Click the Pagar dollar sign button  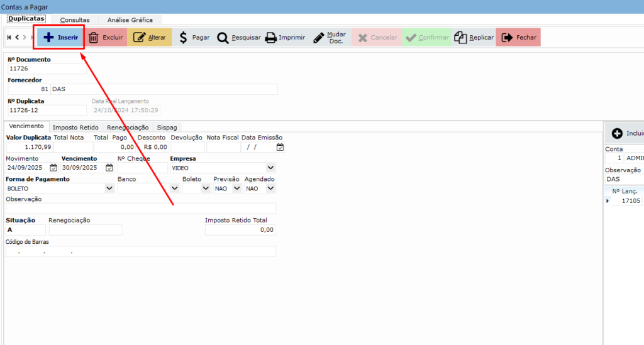point(194,38)
